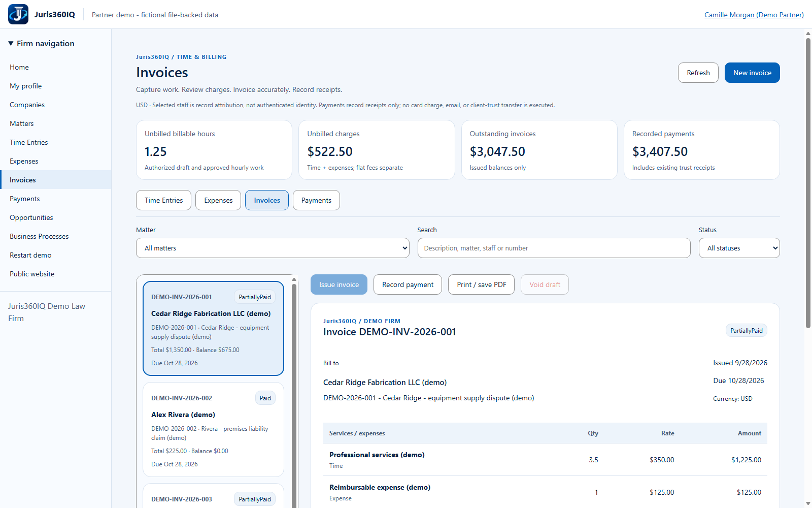Click the Record payment button
Image resolution: width=812 pixels, height=508 pixels.
(408, 284)
